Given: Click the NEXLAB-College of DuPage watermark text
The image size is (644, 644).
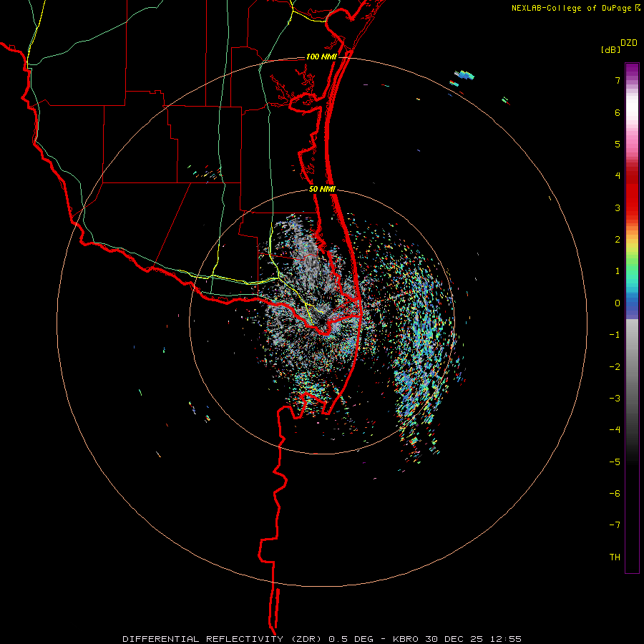Looking at the screenshot, I should click(572, 8).
